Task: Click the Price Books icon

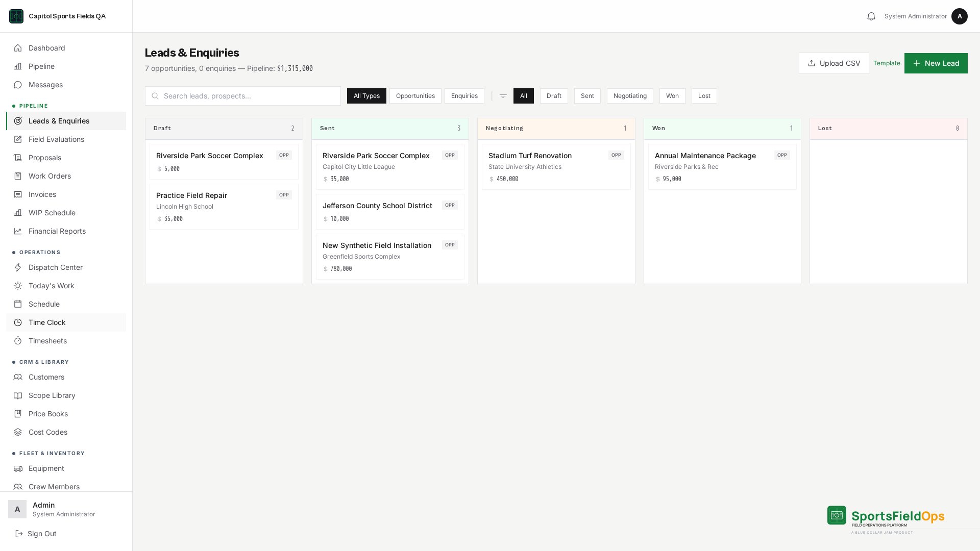Action: click(18, 414)
